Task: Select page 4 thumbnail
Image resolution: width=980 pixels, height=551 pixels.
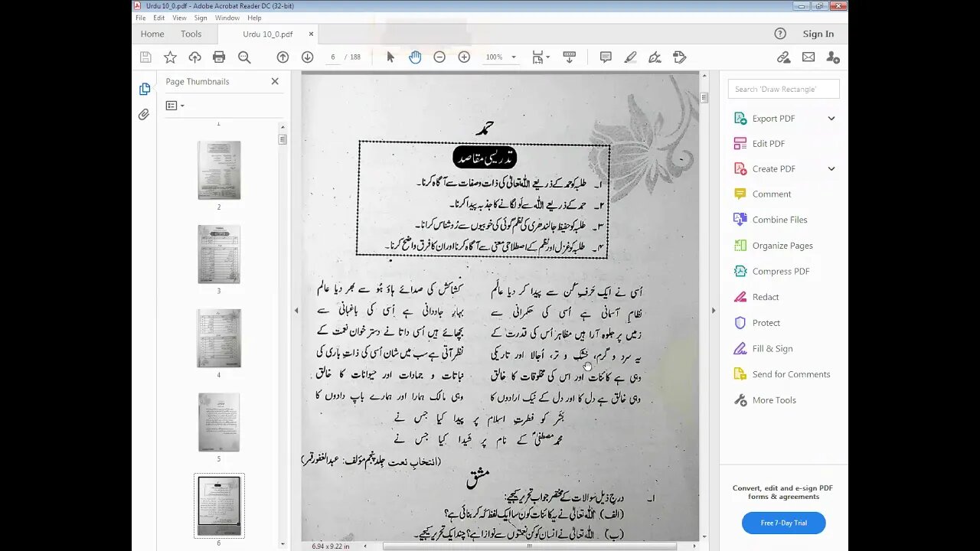Action: point(219,338)
